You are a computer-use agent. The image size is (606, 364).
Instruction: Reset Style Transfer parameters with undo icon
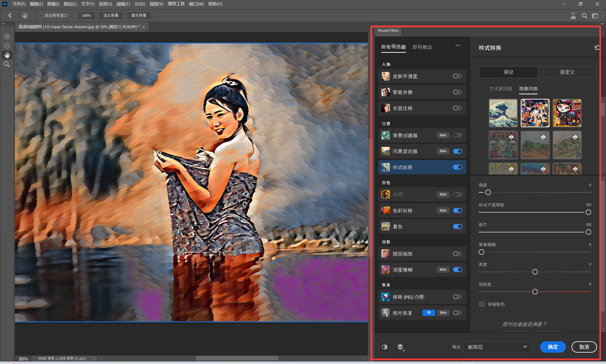coord(597,48)
